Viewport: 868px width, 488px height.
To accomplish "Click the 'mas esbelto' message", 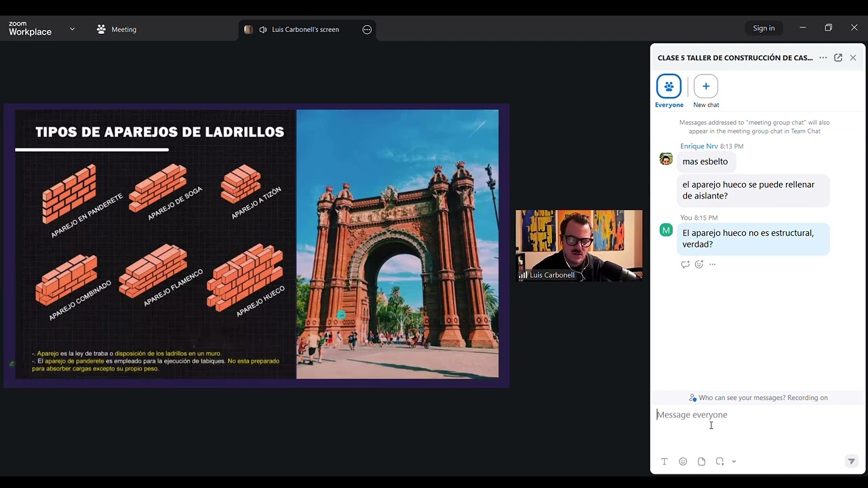I will (705, 161).
